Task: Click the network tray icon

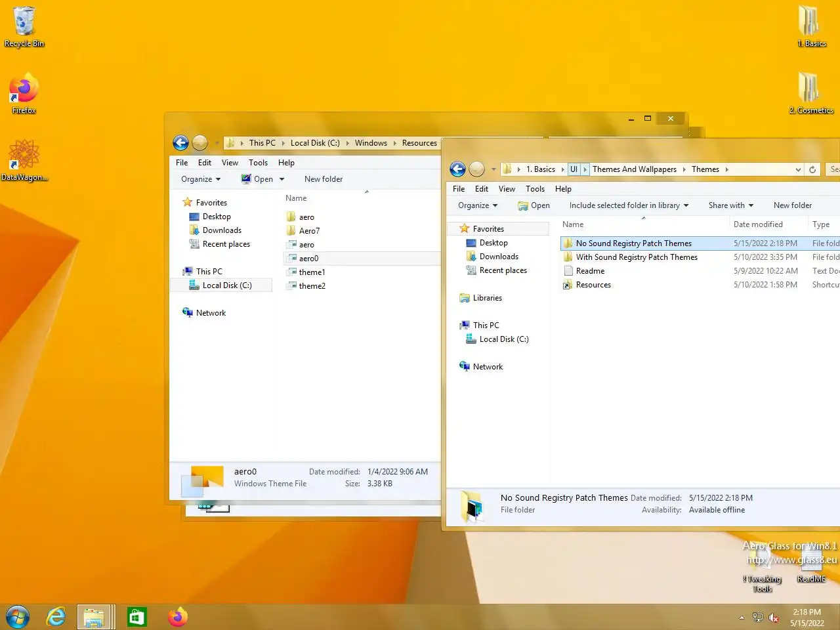Action: [758, 618]
